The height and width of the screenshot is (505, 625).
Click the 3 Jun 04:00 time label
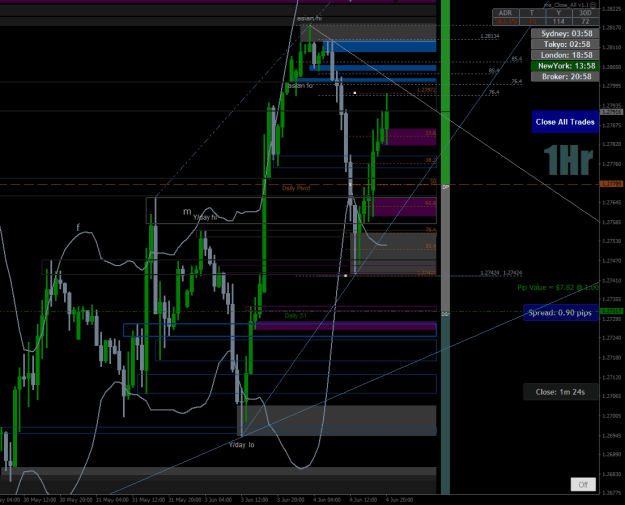click(x=218, y=500)
